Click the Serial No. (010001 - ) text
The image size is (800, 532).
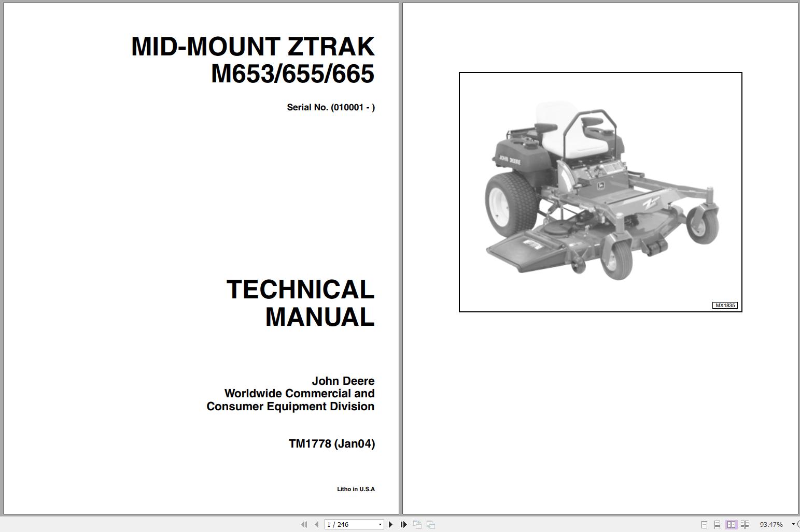(331, 107)
